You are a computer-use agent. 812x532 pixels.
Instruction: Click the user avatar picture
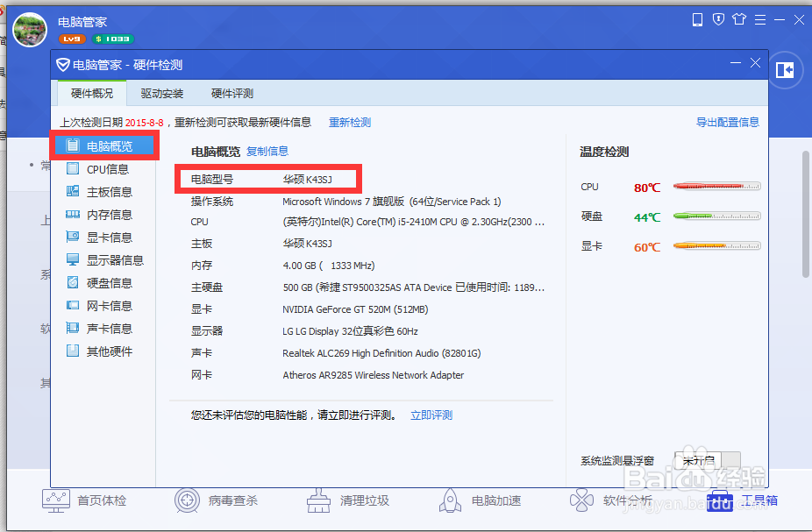30,30
